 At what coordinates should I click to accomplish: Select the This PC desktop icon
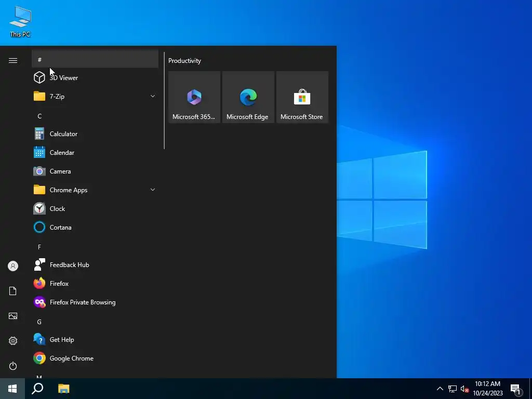(x=20, y=21)
